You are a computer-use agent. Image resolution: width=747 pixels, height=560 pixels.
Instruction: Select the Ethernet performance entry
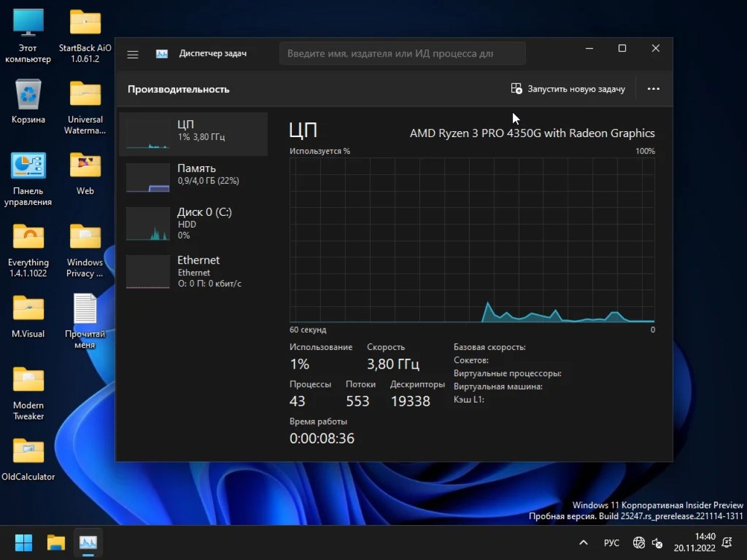click(x=193, y=272)
